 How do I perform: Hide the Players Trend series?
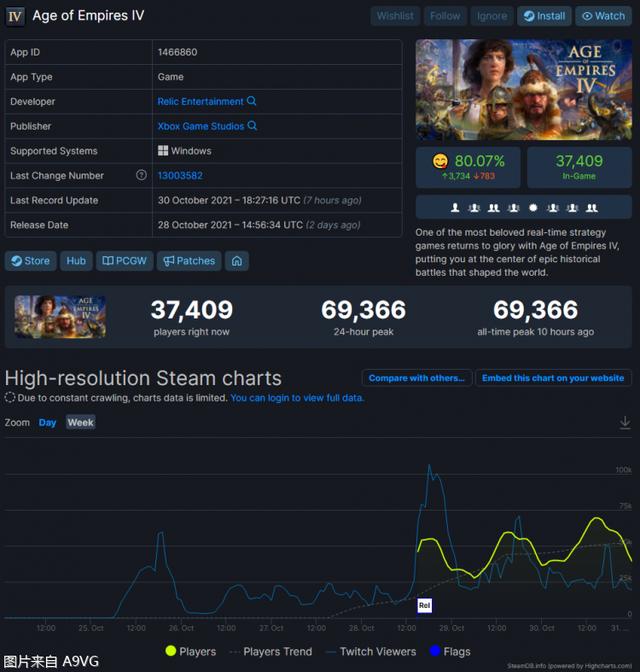click(268, 651)
